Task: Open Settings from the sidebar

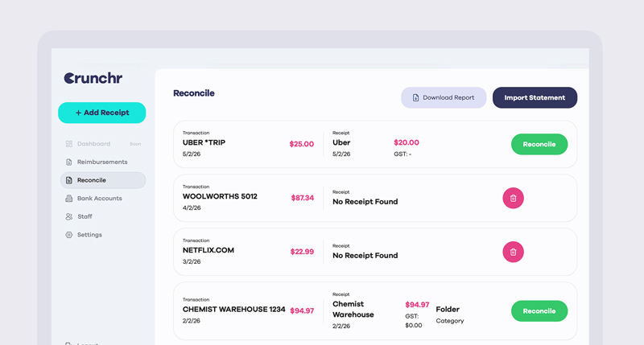Action: coord(103,235)
